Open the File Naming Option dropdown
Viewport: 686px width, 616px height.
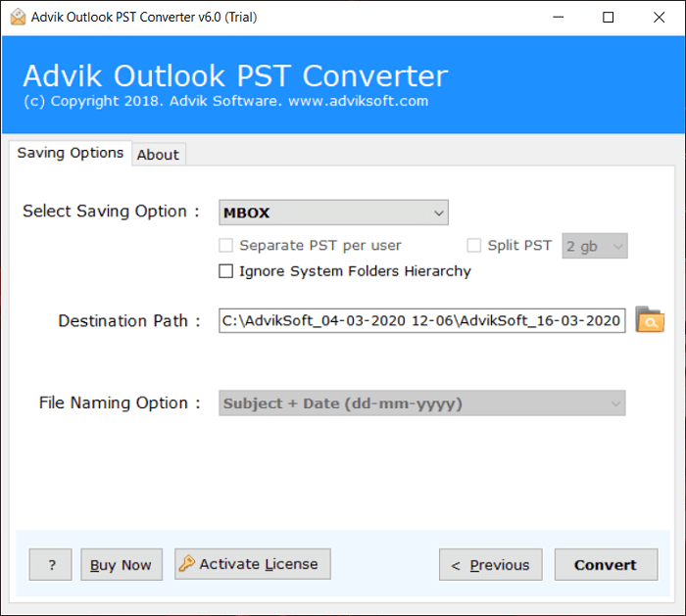coord(421,403)
